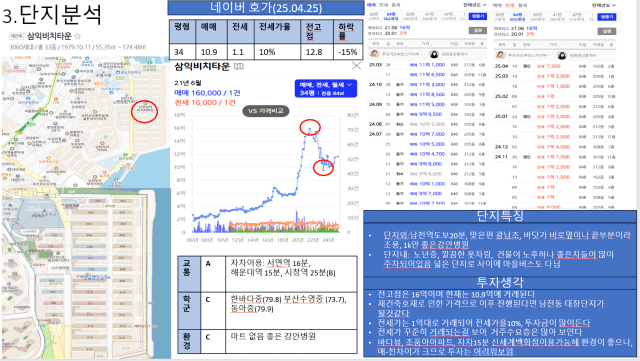Image resolution: width=640 pixels, height=361 pixels.
Task: Click the favorite star beside 삼익비치타운 title
Action: tap(78, 36)
